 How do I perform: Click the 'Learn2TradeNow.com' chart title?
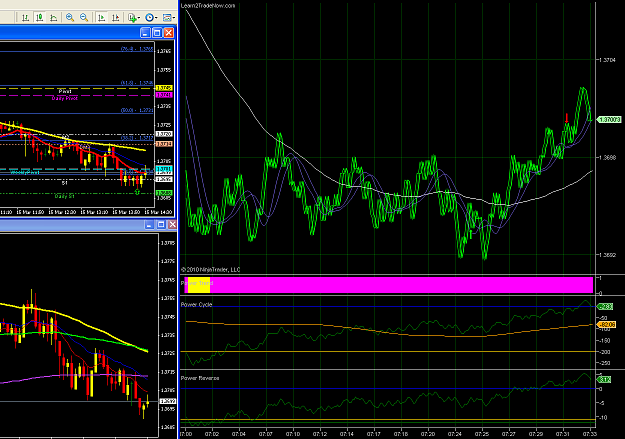click(208, 6)
